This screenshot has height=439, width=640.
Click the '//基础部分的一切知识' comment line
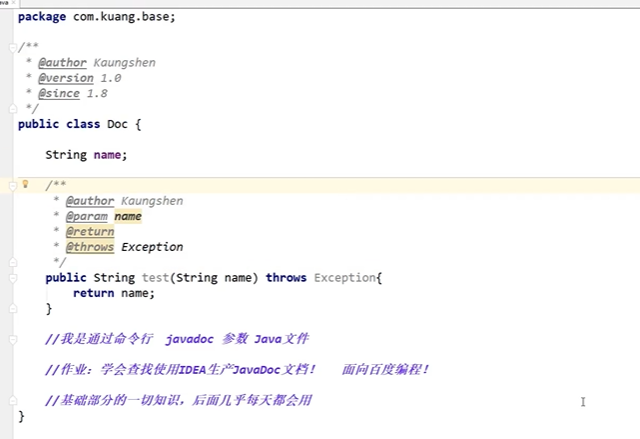[178, 400]
